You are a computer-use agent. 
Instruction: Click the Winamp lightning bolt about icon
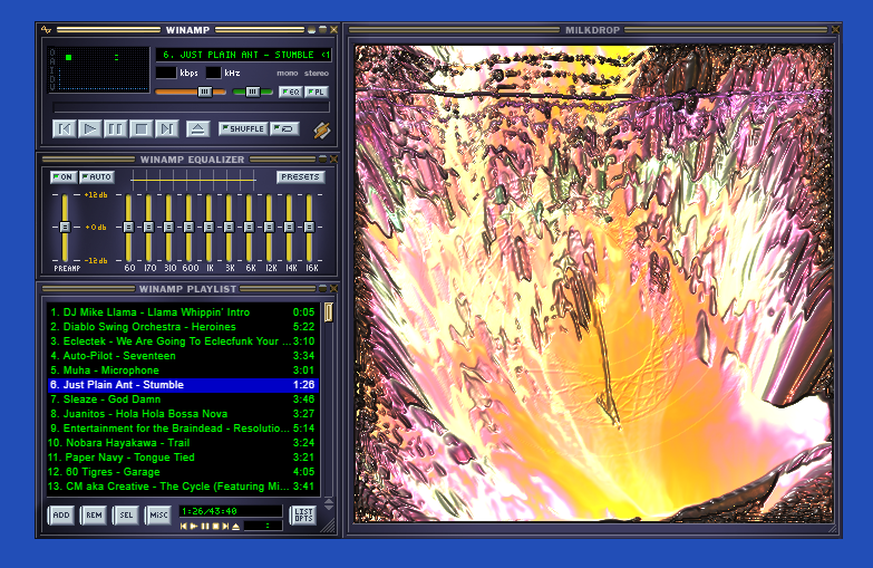click(x=322, y=130)
